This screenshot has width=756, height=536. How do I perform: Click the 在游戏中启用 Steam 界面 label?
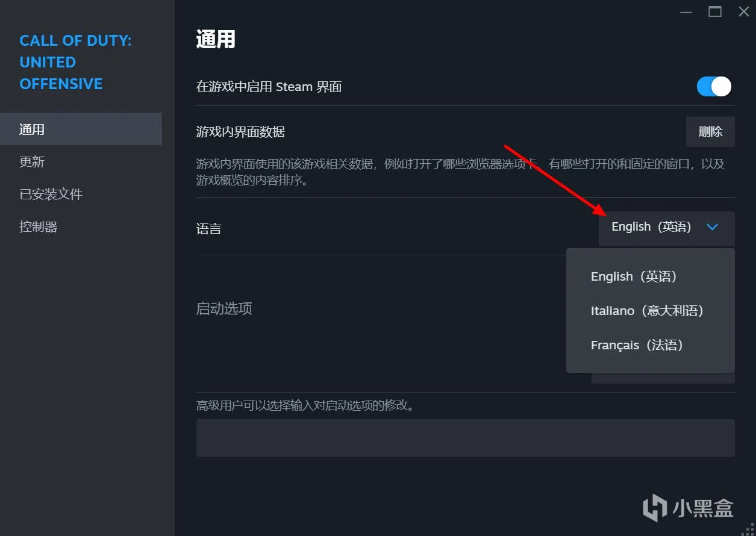[x=269, y=87]
